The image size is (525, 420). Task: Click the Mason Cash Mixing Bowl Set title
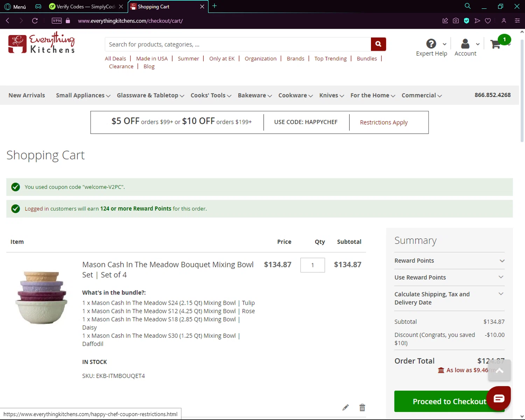tap(168, 269)
